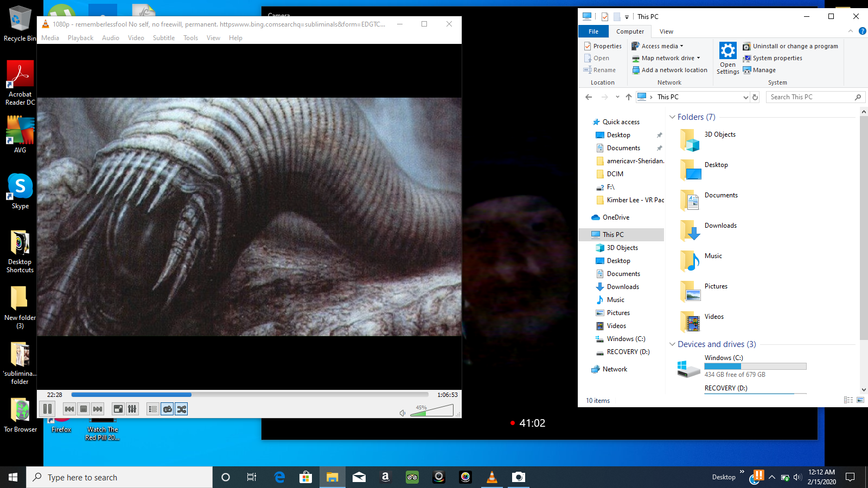
Task: Click Manage in the System group
Action: (759, 70)
